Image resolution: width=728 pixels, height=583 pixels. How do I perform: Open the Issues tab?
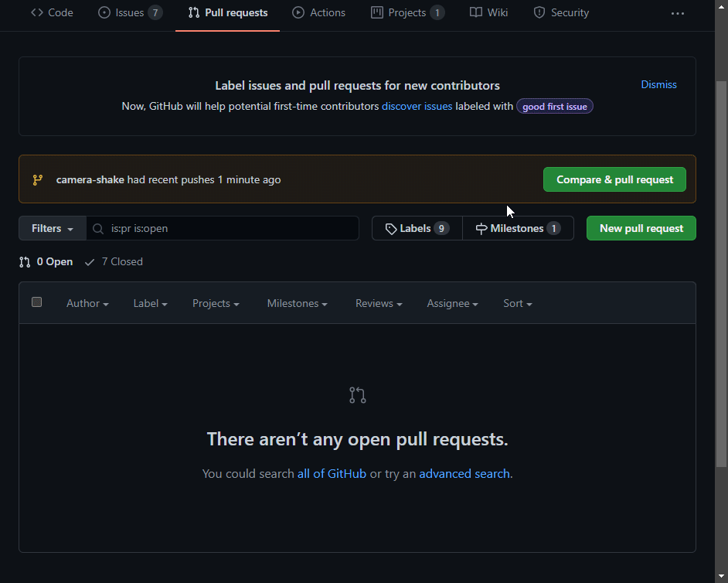point(130,12)
